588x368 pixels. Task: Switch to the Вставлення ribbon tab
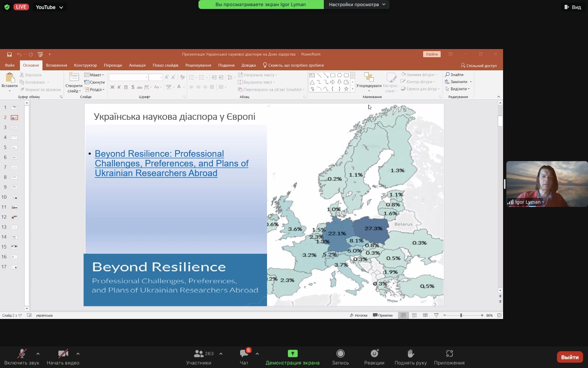click(x=56, y=65)
